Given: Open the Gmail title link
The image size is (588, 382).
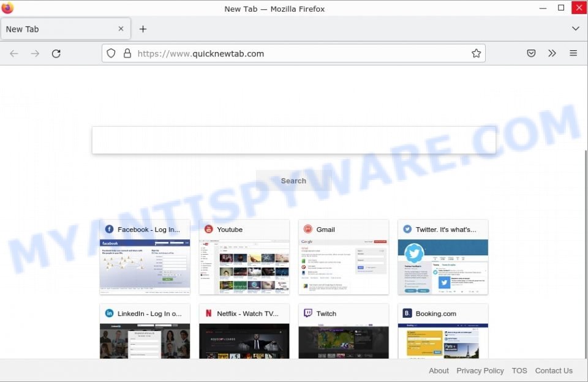Looking at the screenshot, I should [x=325, y=230].
